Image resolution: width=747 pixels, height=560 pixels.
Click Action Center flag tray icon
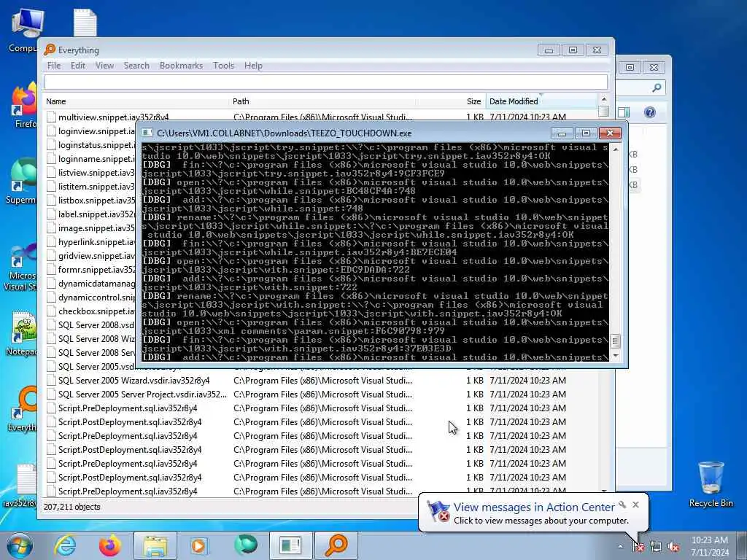point(638,547)
